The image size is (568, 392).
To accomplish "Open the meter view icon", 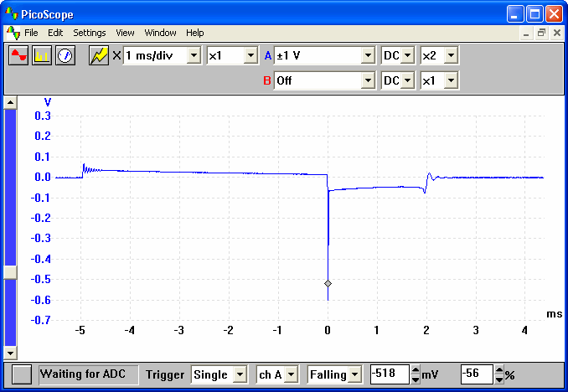I will (65, 55).
